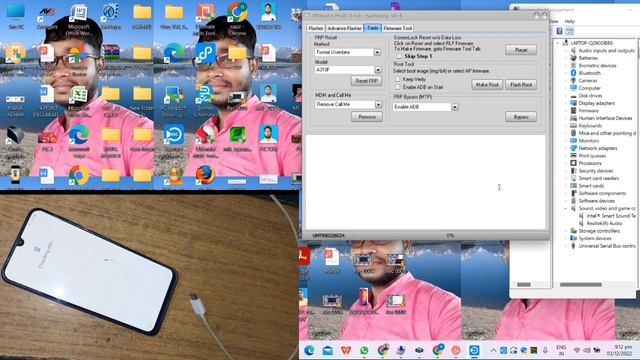Click the properties view toolbar icon beside help
640x360 pixels.
569,31
